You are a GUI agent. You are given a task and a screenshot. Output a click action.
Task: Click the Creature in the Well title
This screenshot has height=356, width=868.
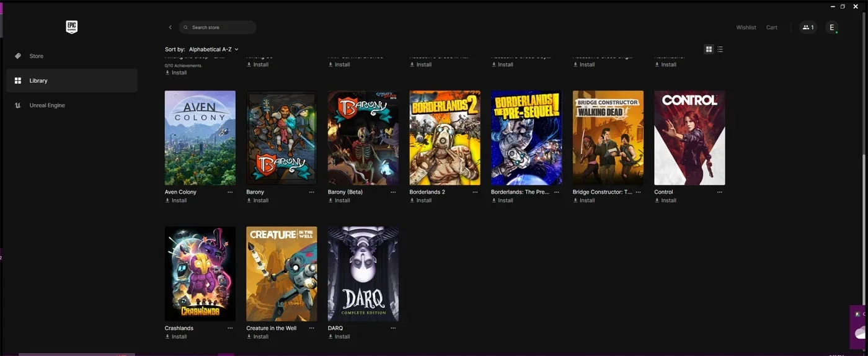[272, 328]
